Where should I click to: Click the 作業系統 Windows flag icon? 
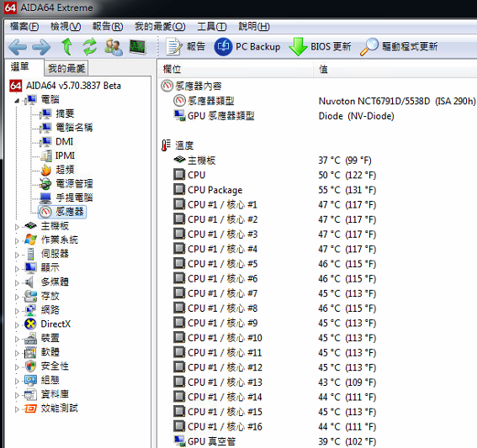tap(30, 240)
